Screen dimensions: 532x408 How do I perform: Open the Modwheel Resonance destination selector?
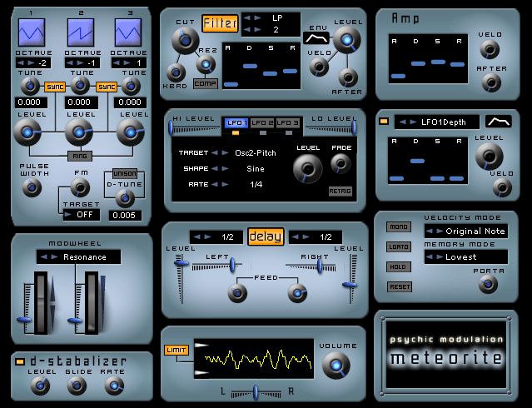[x=79, y=257]
